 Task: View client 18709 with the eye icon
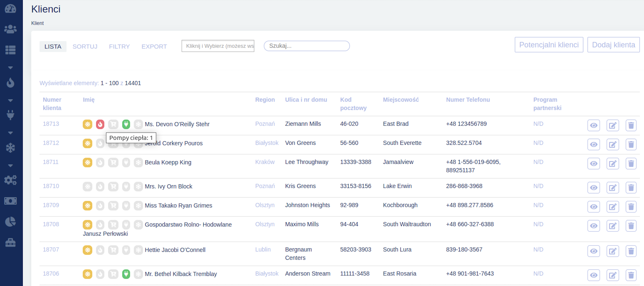[x=594, y=207]
